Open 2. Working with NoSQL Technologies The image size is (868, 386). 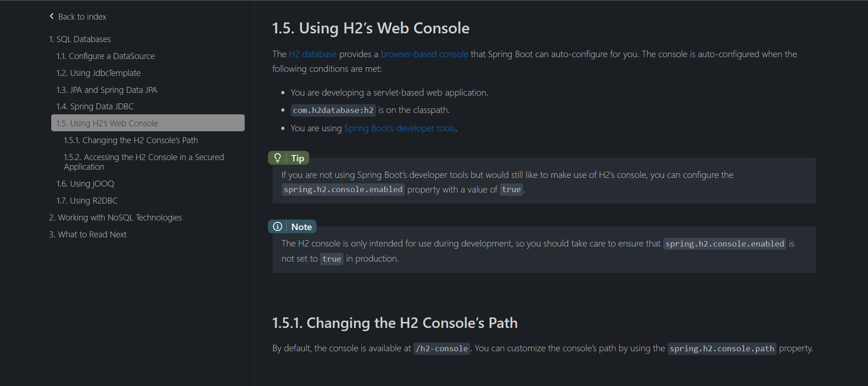(x=116, y=218)
